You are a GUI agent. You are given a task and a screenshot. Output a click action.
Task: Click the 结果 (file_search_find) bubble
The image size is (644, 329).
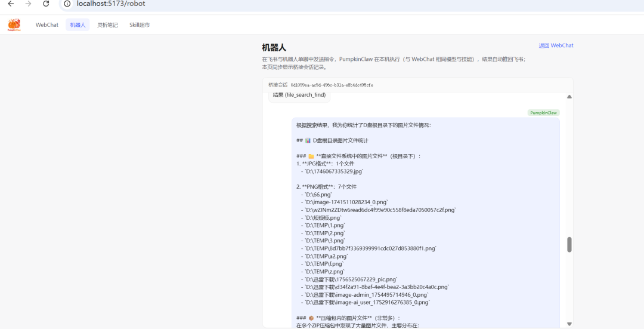coord(299,96)
